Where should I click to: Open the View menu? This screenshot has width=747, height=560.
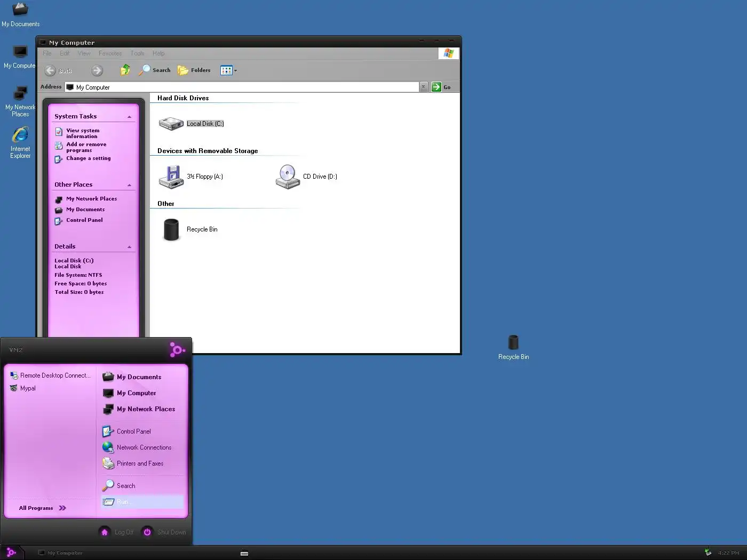[84, 53]
